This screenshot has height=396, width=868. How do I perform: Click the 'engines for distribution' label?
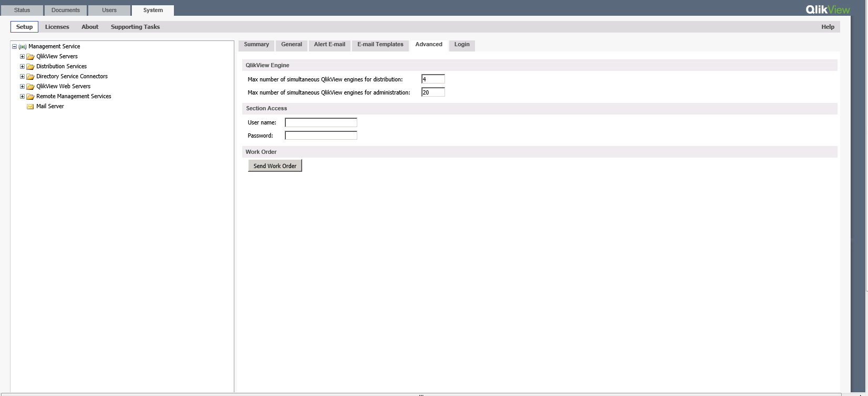pos(325,80)
